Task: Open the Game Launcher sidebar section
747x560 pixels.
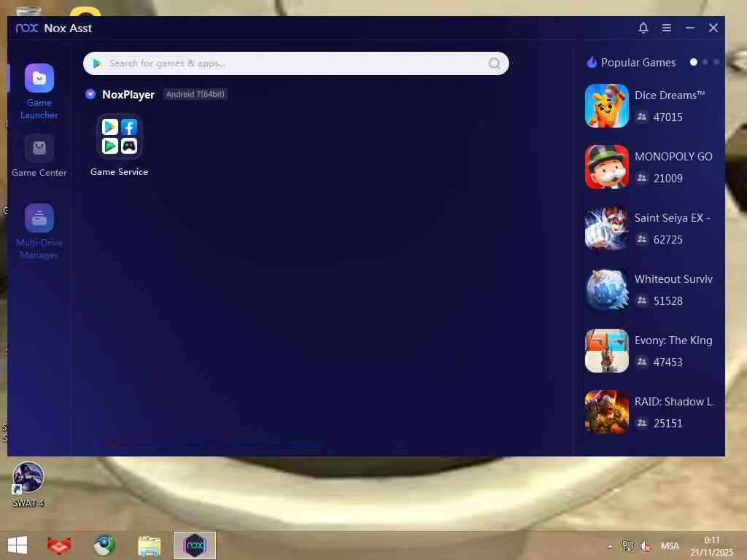Action: (x=39, y=91)
